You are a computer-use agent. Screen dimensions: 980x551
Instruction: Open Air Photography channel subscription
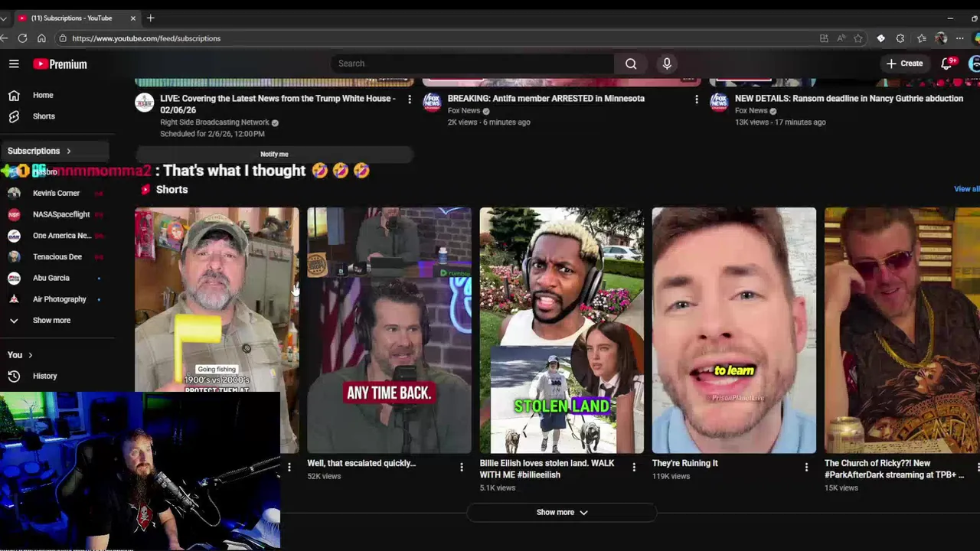57,299
